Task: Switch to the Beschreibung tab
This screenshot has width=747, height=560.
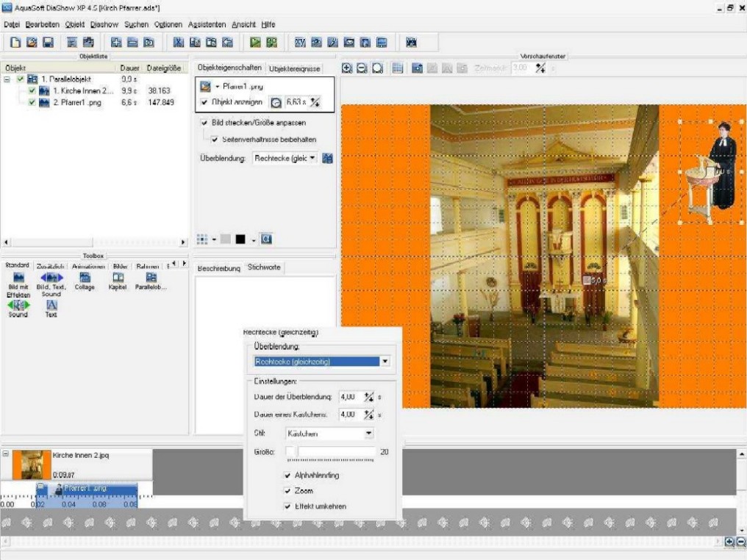Action: (219, 268)
